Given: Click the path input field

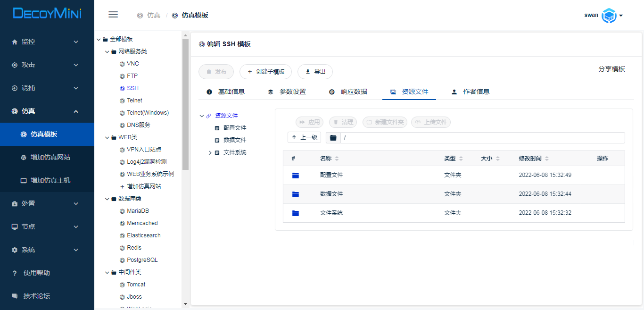Looking at the screenshot, I should pyautogui.click(x=481, y=138).
